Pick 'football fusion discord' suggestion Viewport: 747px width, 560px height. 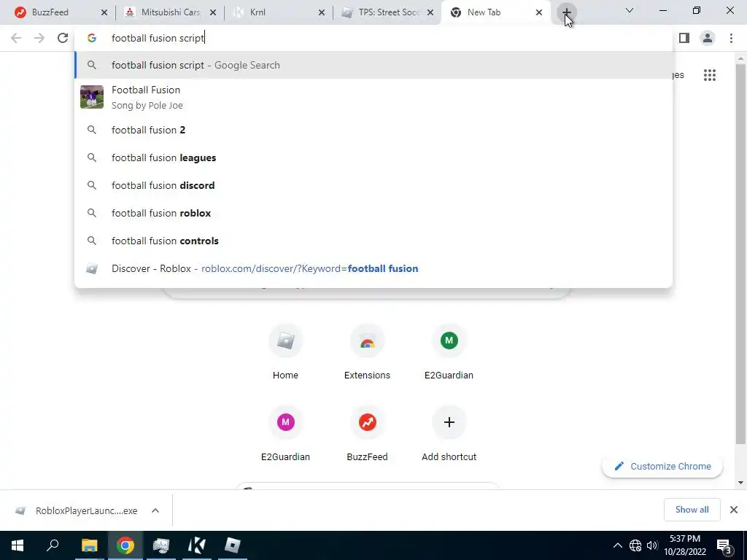point(373,185)
